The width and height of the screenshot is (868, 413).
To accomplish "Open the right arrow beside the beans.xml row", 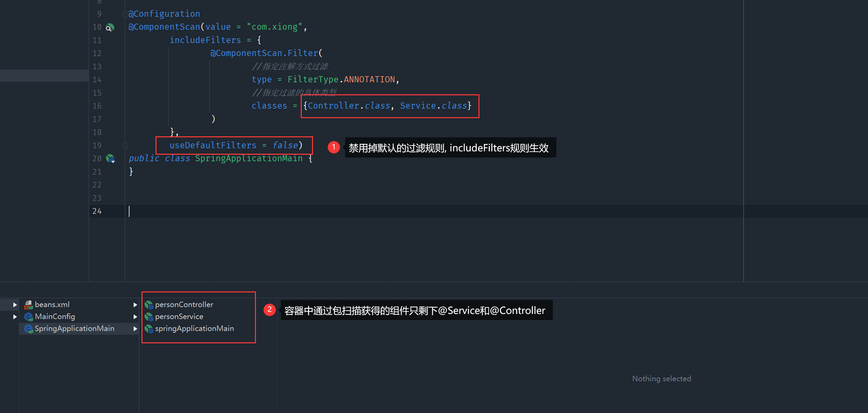I will point(135,305).
